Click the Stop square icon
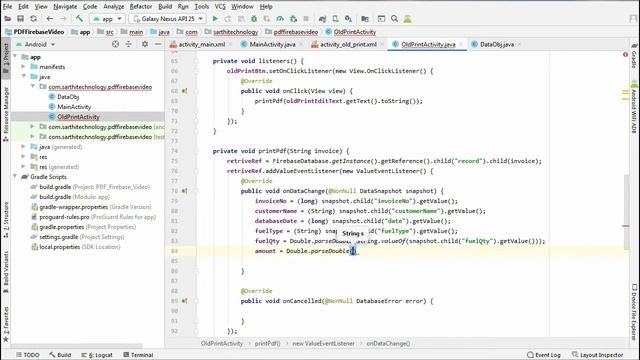The width and height of the screenshot is (640, 360). tap(306, 19)
